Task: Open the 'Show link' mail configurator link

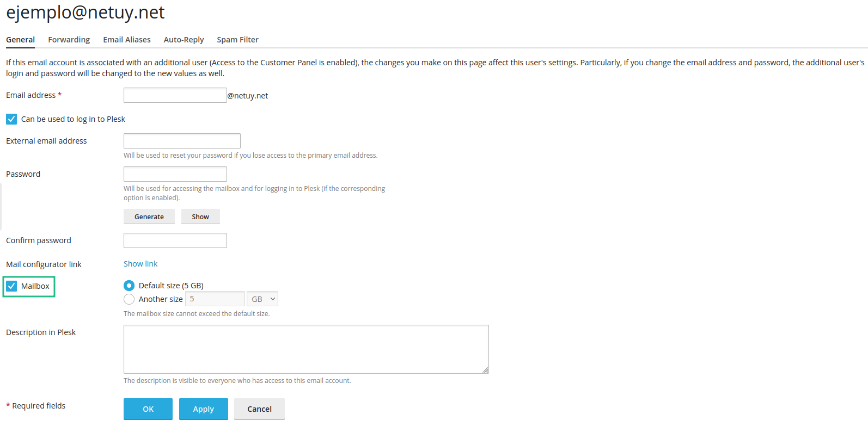Action: 140,264
